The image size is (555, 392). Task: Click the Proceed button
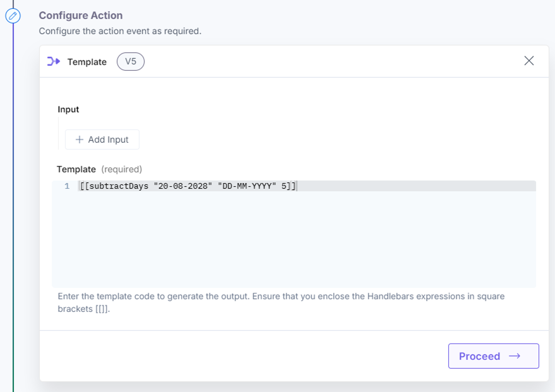point(494,356)
